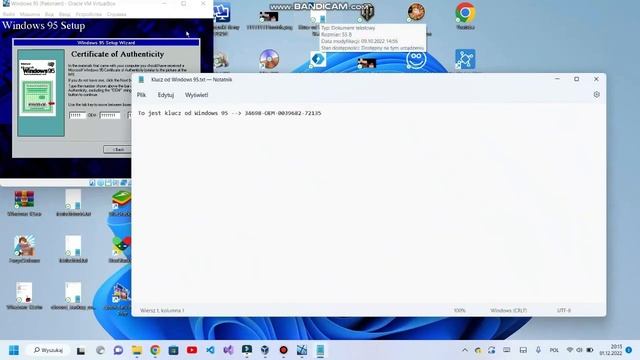The height and width of the screenshot is (360, 640).
Task: Open Task View from the taskbar
Action: [x=81, y=350]
